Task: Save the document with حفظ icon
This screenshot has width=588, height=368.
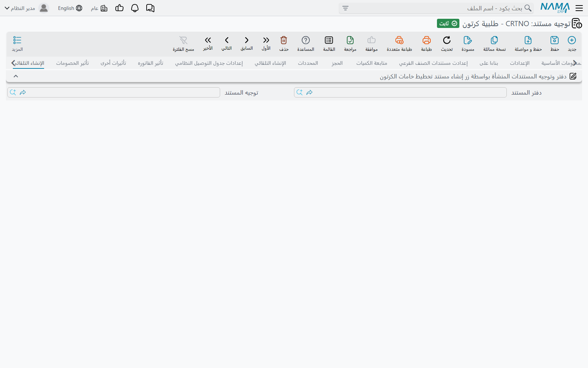Action: [555, 43]
